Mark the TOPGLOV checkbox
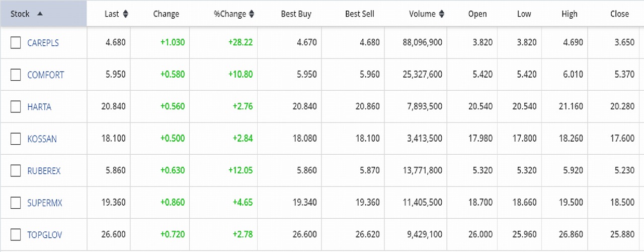This screenshot has height=252, width=644. pos(16,234)
